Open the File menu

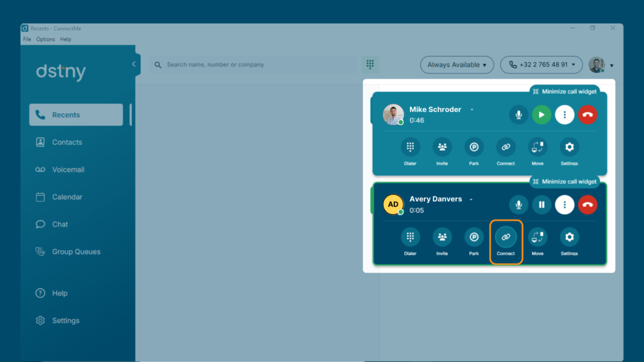pyautogui.click(x=27, y=40)
